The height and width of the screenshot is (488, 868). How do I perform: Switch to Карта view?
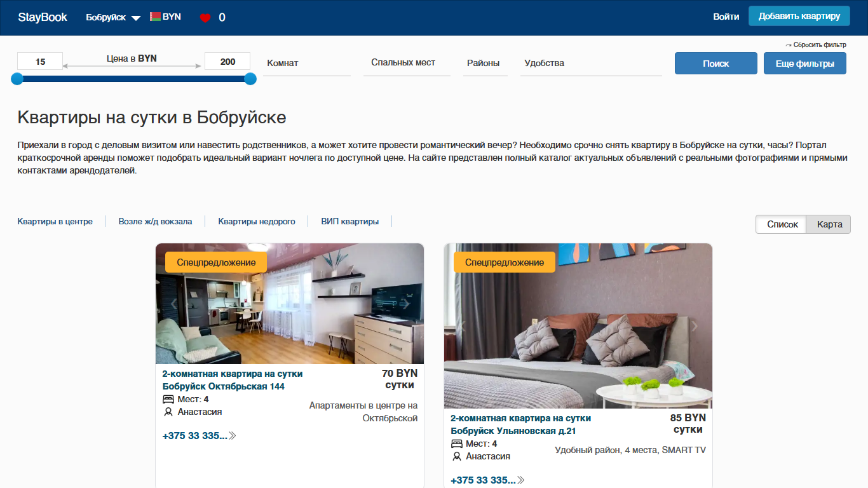tap(829, 224)
